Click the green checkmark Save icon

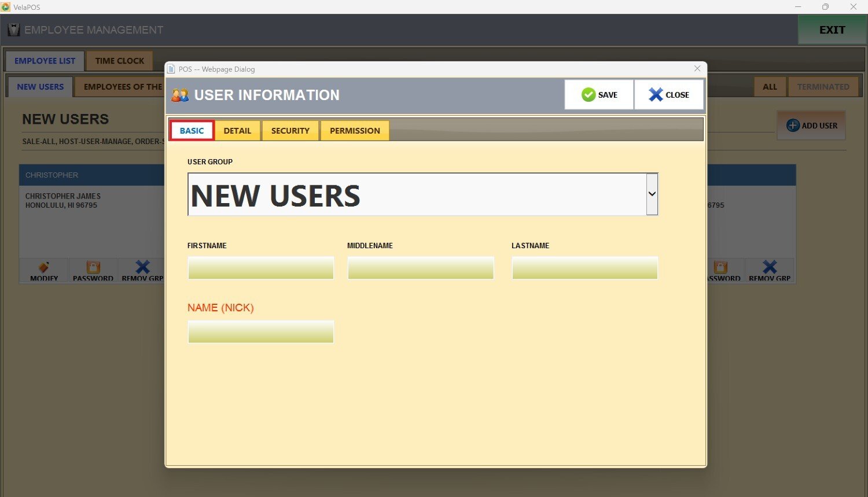pyautogui.click(x=589, y=95)
